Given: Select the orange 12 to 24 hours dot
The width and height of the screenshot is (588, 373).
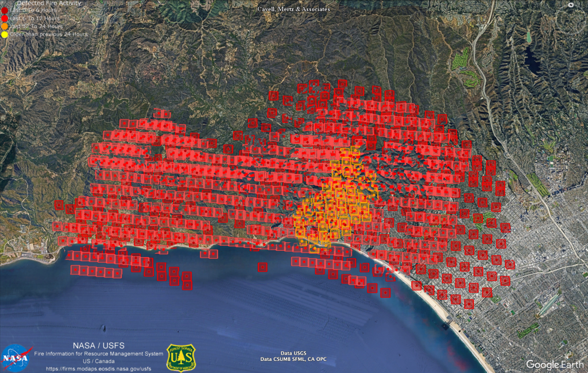Looking at the screenshot, I should click(5, 26).
